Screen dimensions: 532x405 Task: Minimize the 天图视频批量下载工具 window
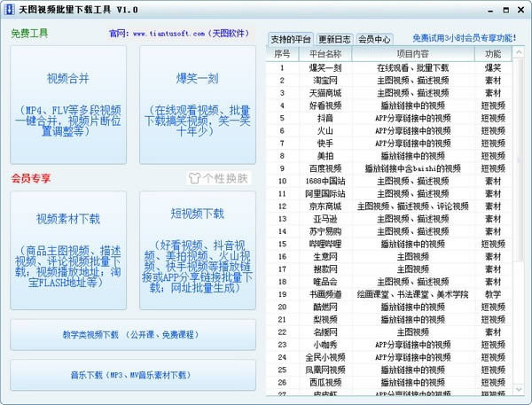[x=490, y=10]
